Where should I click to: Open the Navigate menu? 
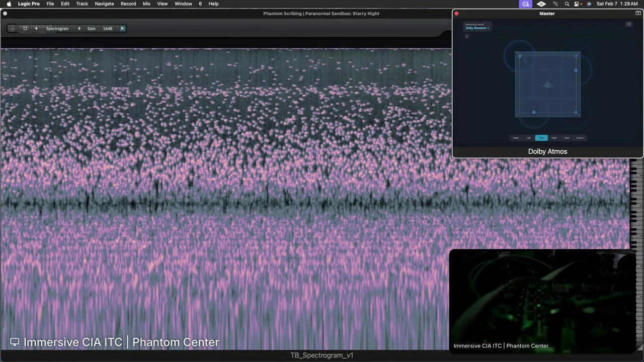click(x=104, y=4)
